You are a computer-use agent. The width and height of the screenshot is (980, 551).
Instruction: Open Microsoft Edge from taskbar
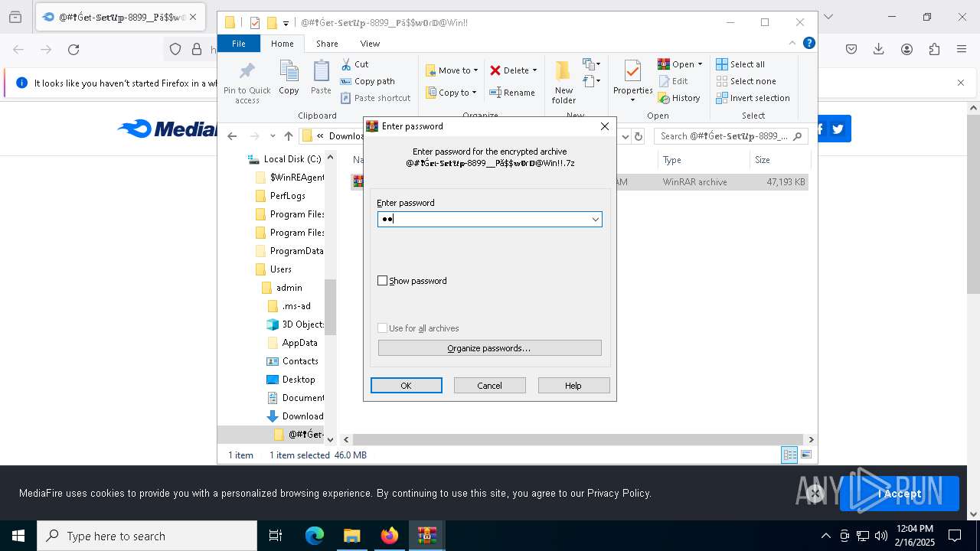[315, 536]
